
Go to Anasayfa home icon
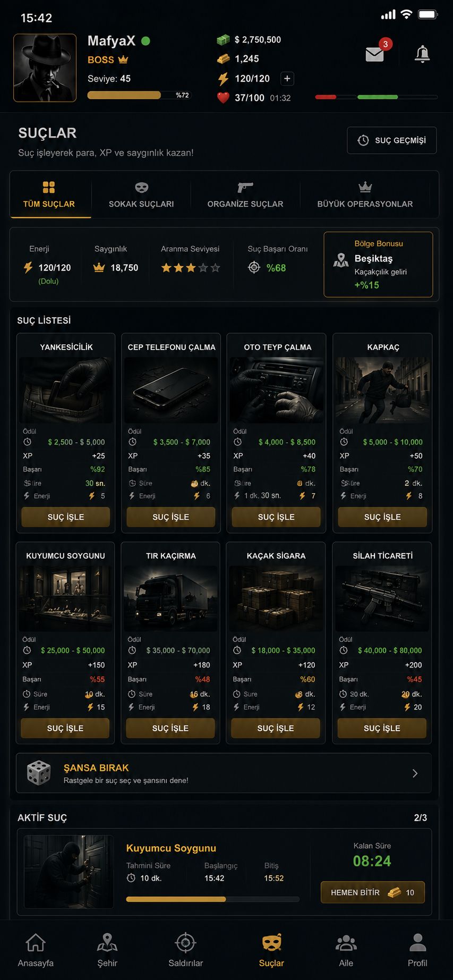(36, 943)
